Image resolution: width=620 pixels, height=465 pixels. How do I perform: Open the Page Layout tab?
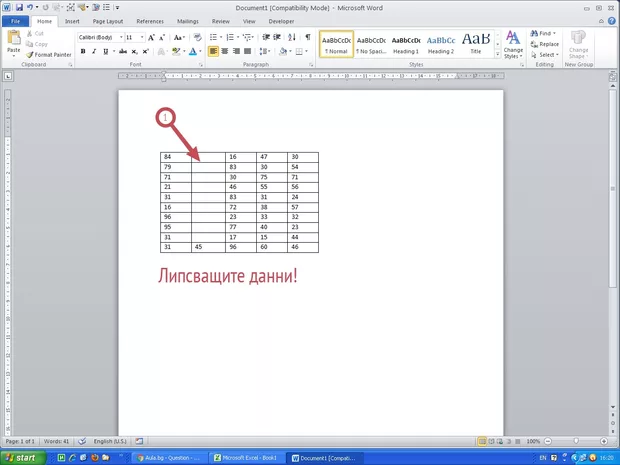coord(108,20)
